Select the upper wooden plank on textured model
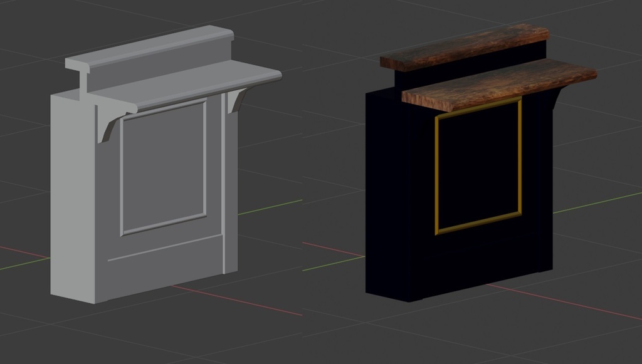This screenshot has width=642, height=364. click(465, 47)
